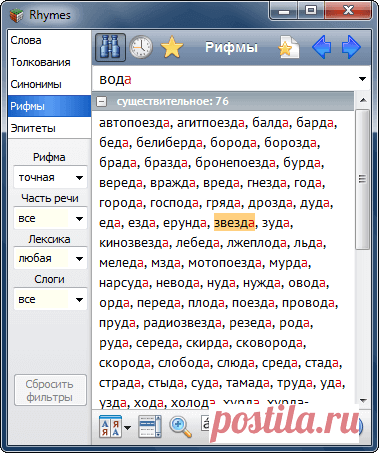The width and height of the screenshot is (379, 453).
Task: Click the rhyme word бронепоезда
Action: [x=236, y=163]
